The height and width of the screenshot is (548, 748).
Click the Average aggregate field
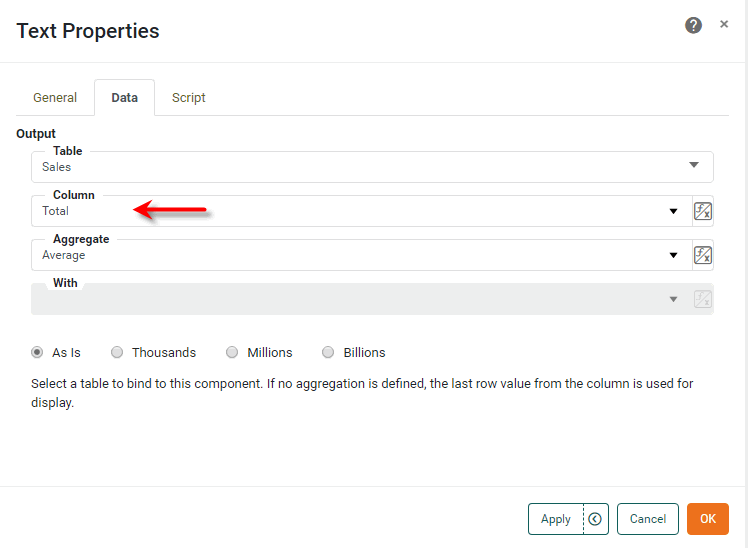click(350, 255)
